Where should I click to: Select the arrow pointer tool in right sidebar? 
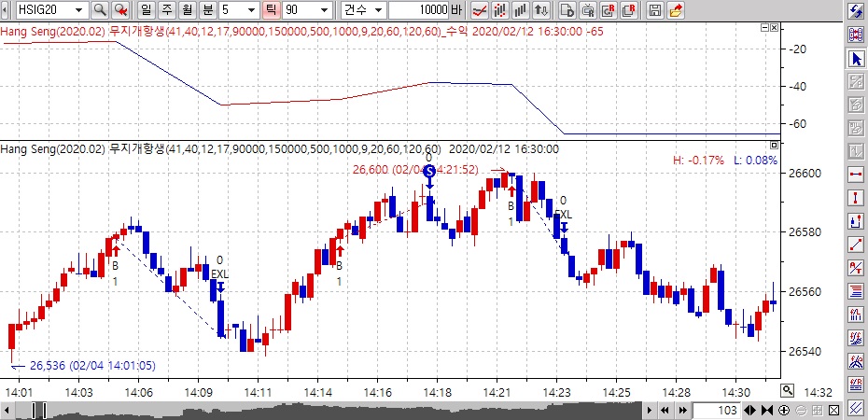point(855,58)
